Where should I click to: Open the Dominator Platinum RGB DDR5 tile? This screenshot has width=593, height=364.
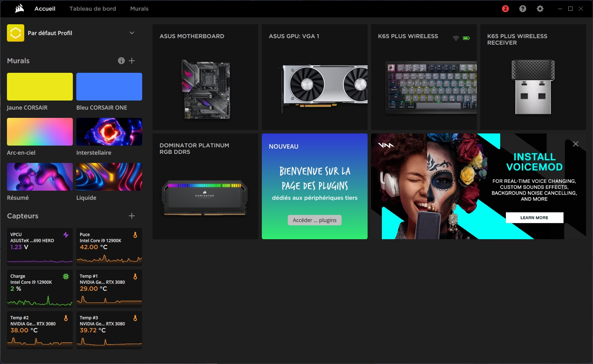[205, 186]
